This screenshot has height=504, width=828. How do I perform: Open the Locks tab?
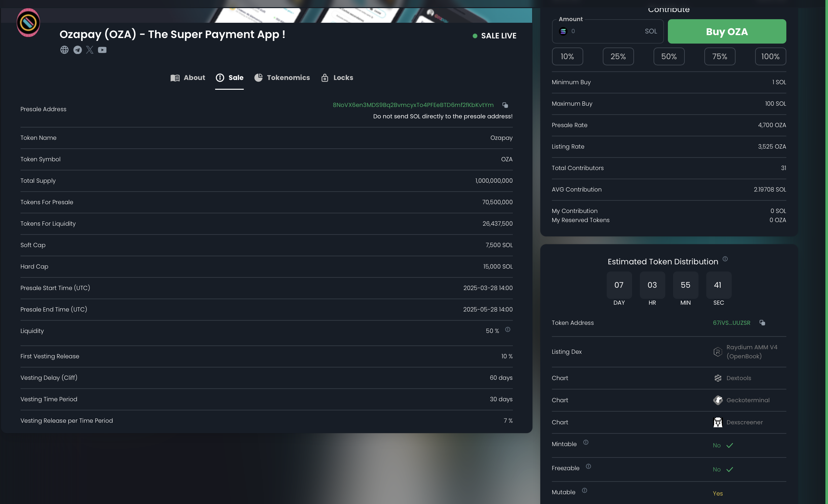coord(337,78)
